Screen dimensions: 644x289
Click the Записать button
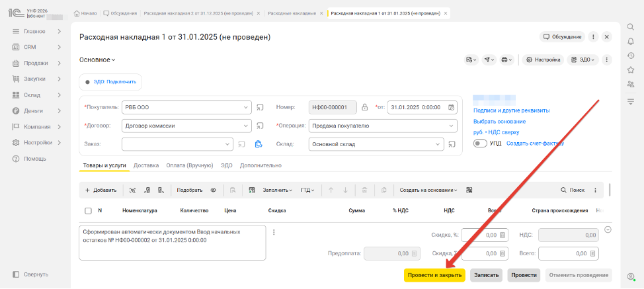(486, 274)
